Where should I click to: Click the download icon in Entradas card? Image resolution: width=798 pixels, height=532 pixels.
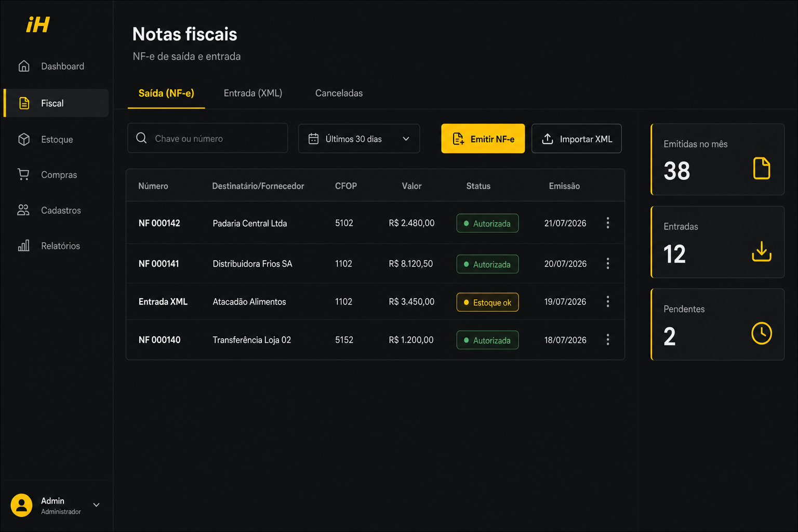pos(762,251)
